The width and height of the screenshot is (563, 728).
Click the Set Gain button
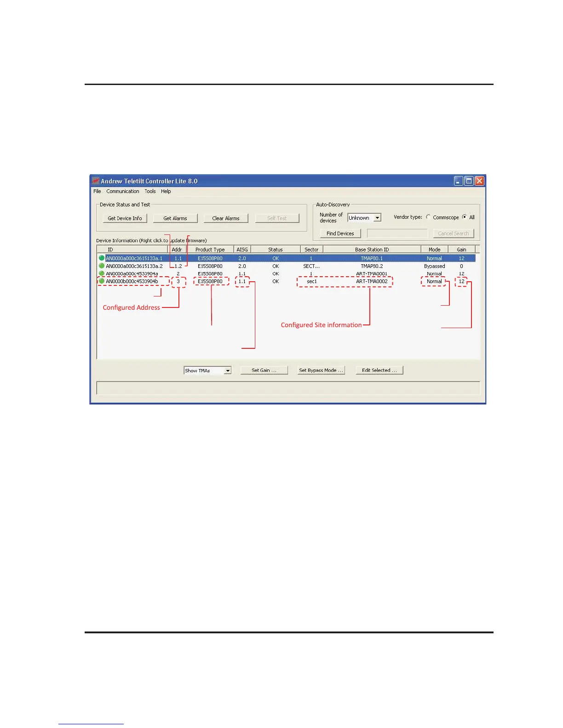click(x=264, y=370)
